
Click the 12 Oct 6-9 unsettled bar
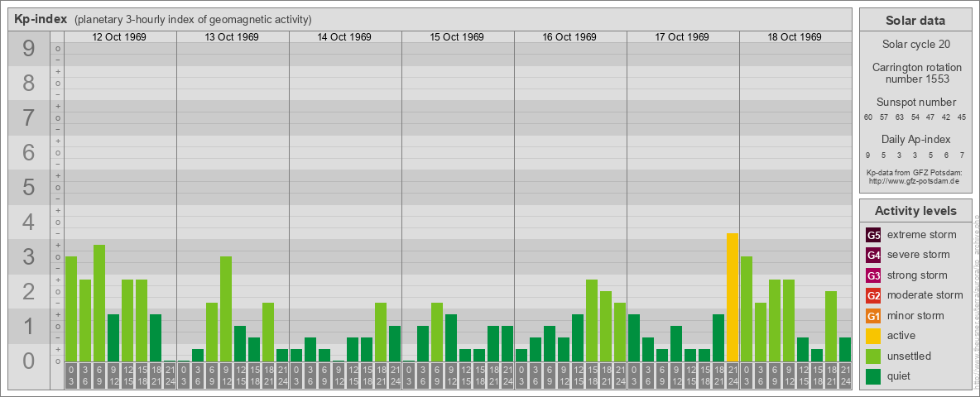[99, 304]
